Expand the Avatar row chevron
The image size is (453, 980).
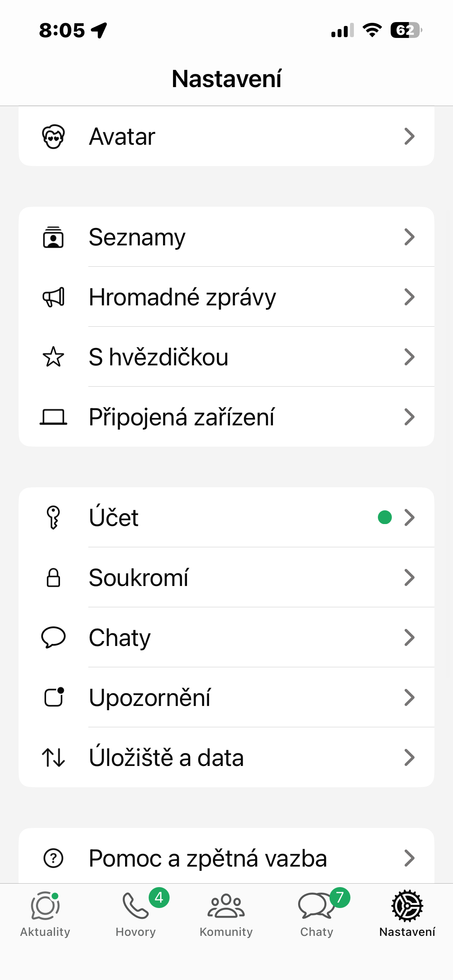(x=409, y=137)
